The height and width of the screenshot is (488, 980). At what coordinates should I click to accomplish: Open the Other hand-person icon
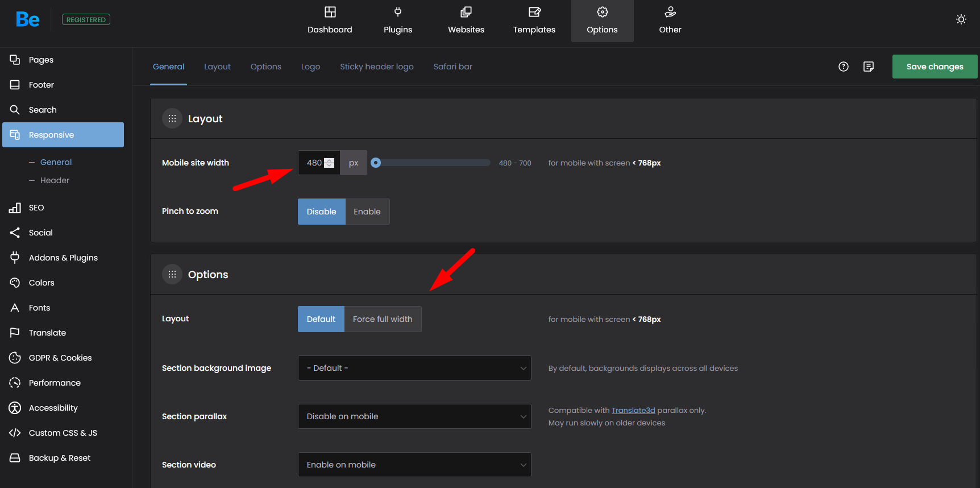pos(670,12)
